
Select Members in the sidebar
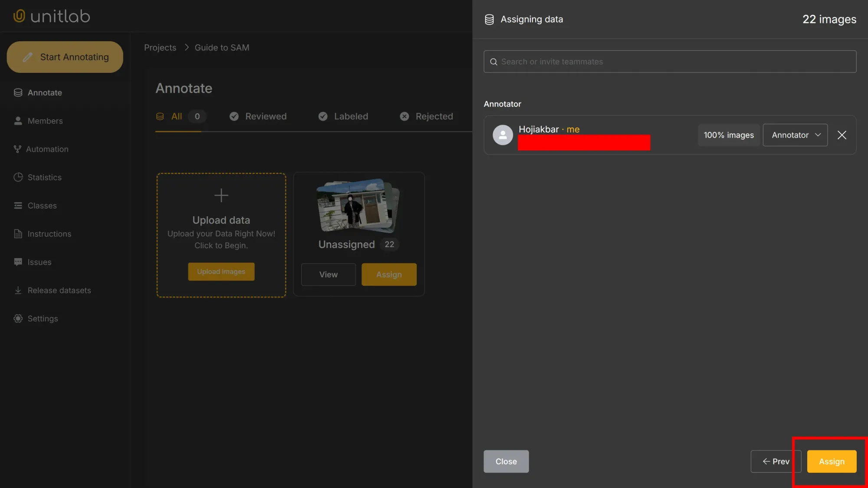click(x=45, y=121)
